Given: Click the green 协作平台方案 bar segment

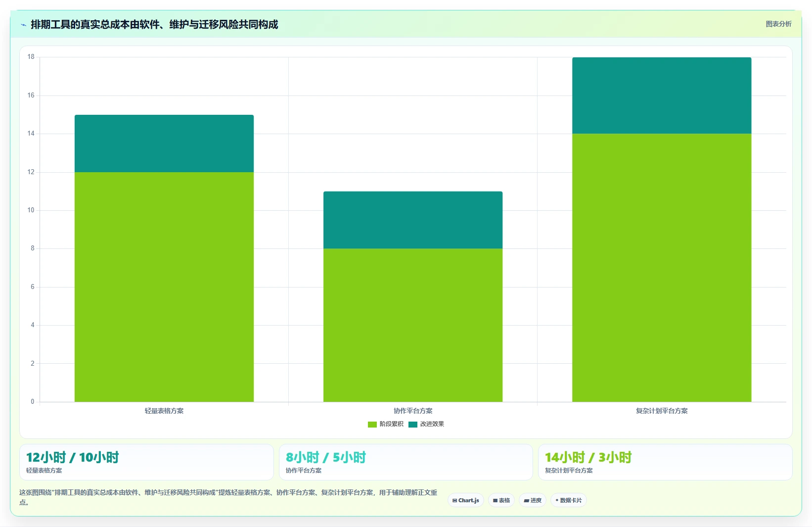Looking at the screenshot, I should click(413, 325).
